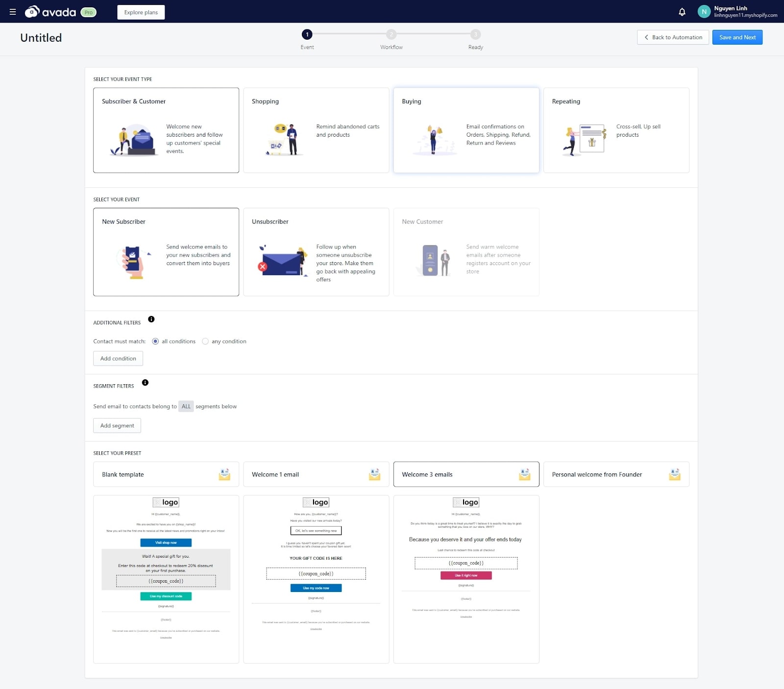Select Personal welcome from Founder preset
Viewport: 784px width, 689px height.
point(615,474)
